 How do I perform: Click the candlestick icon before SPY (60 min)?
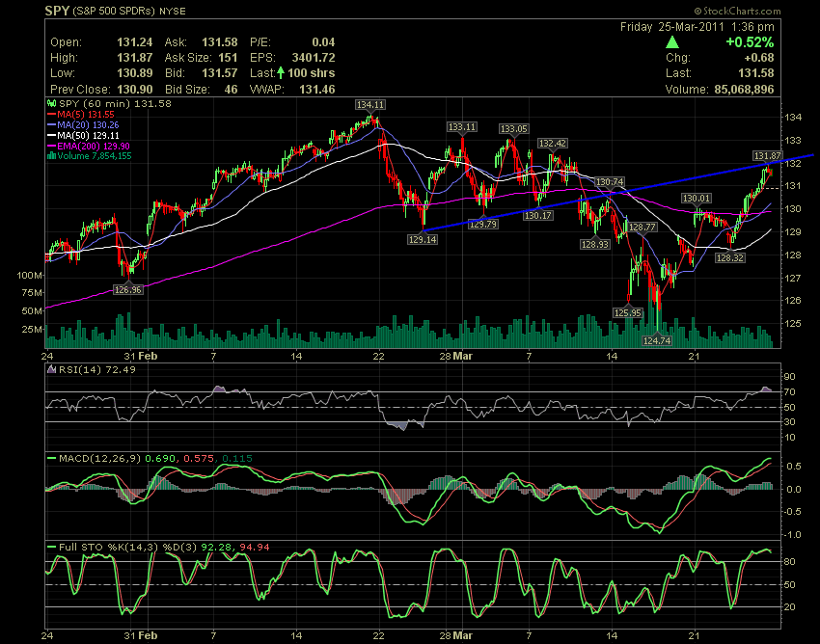tap(52, 103)
